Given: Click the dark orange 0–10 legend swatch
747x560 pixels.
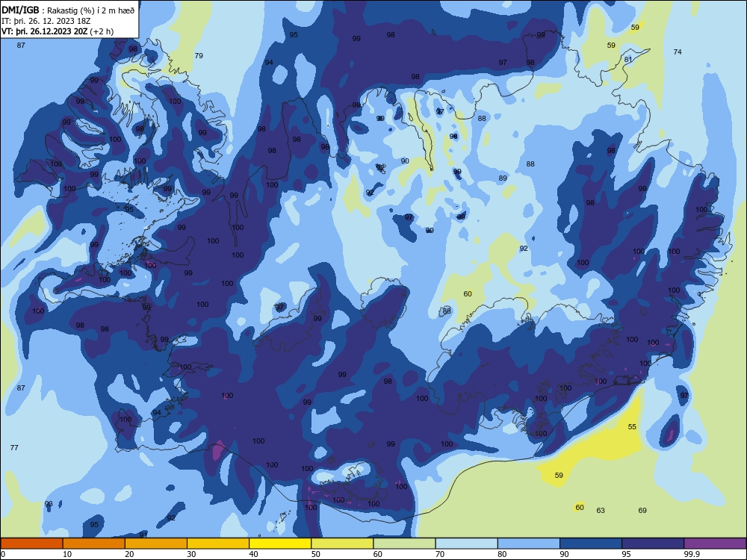Looking at the screenshot, I should [31, 544].
